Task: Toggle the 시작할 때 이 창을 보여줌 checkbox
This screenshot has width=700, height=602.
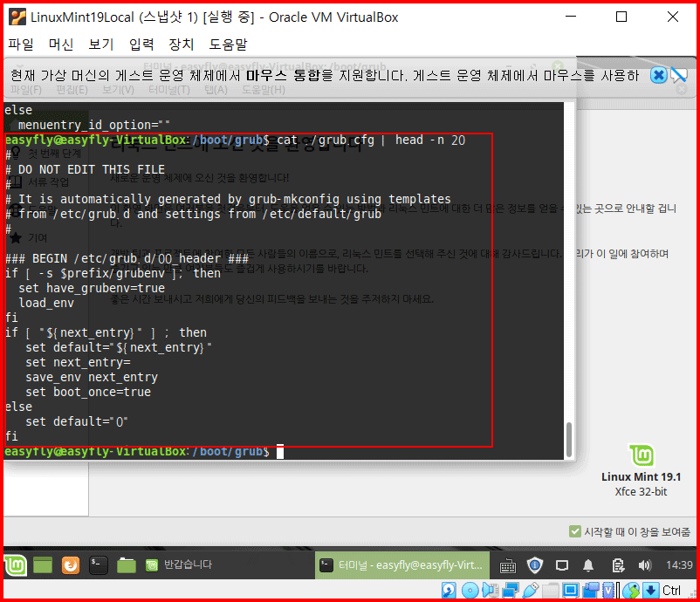Action: [x=574, y=531]
